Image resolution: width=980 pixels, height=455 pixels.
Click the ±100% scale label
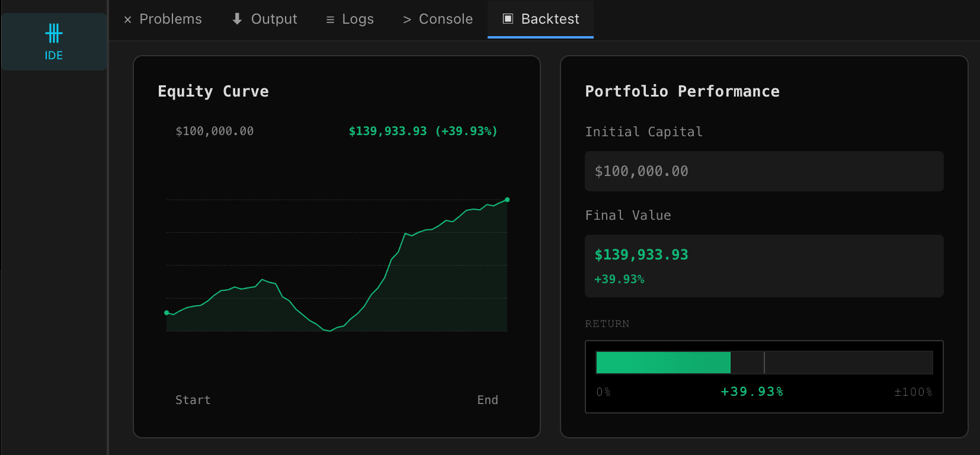pos(913,392)
